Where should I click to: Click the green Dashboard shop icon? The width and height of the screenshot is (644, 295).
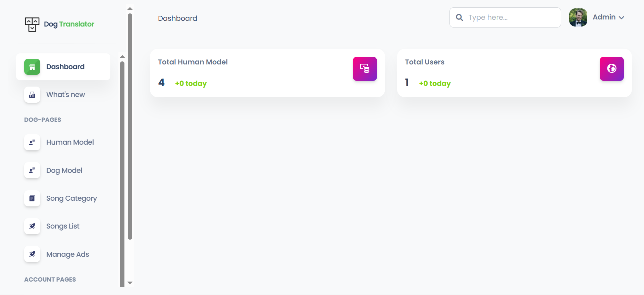(32, 67)
